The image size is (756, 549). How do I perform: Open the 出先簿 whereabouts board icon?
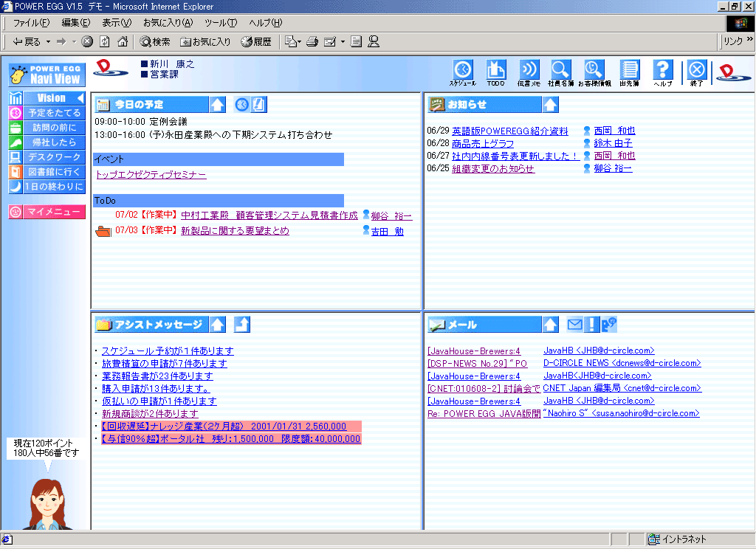coord(629,73)
